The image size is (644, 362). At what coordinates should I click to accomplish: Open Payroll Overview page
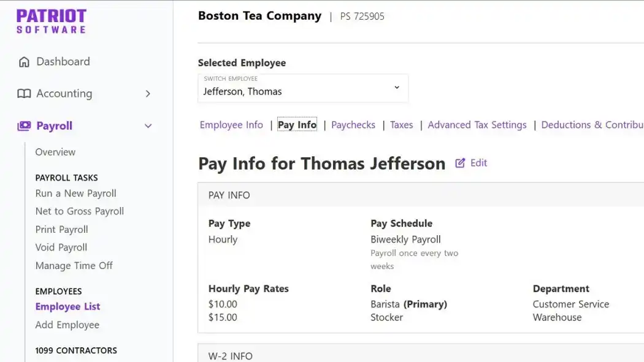[x=55, y=153]
